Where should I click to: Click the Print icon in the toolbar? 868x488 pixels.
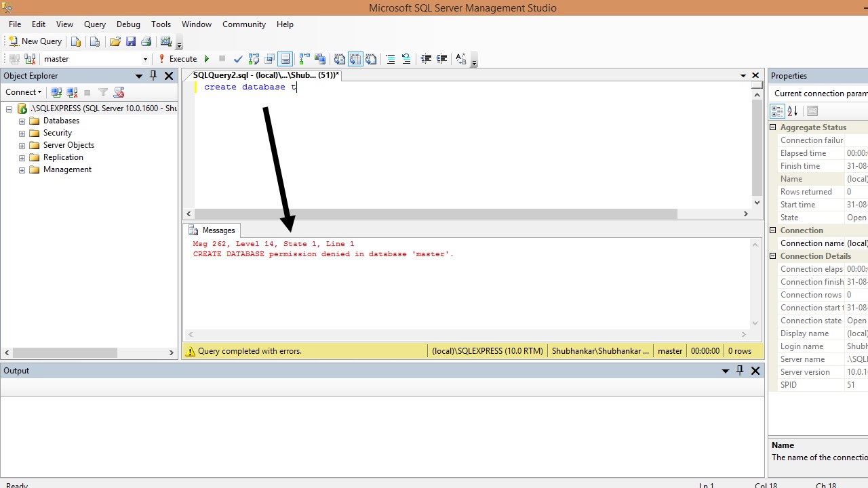coord(146,41)
